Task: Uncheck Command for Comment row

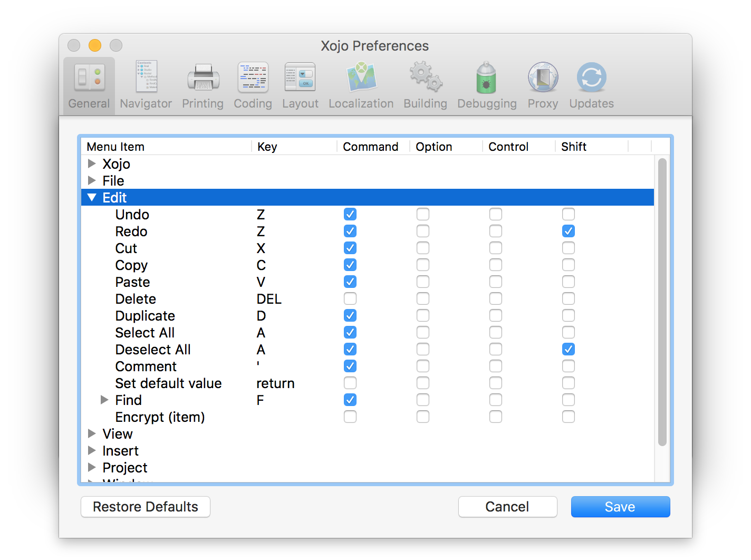Action: click(350, 366)
